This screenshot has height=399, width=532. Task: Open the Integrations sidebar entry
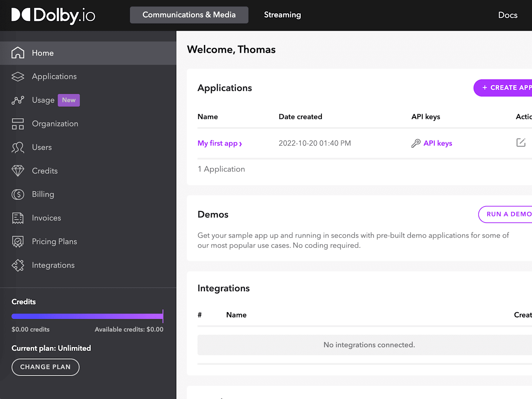[x=88, y=265]
